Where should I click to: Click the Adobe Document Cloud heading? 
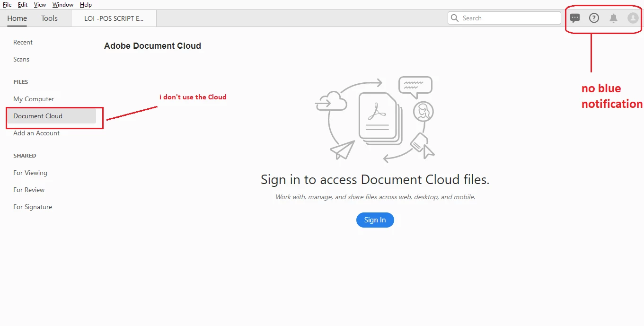152,46
